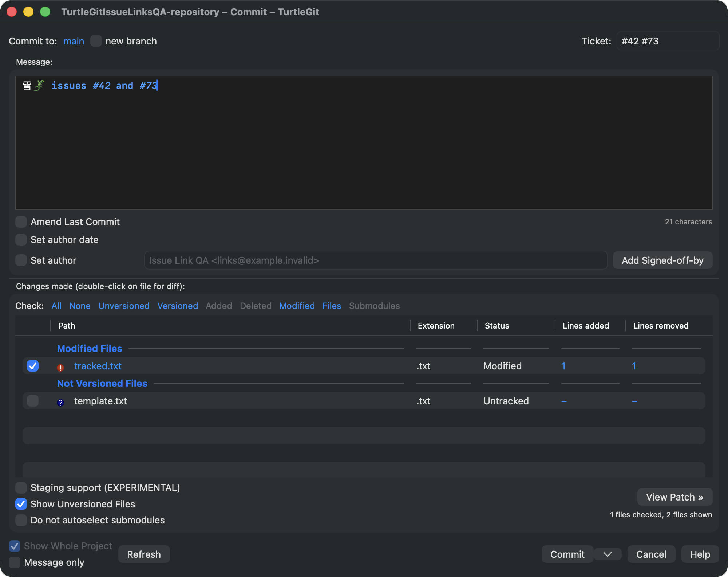
Task: Toggle Staging support (EXPERIMENTAL)
Action: pyautogui.click(x=21, y=487)
